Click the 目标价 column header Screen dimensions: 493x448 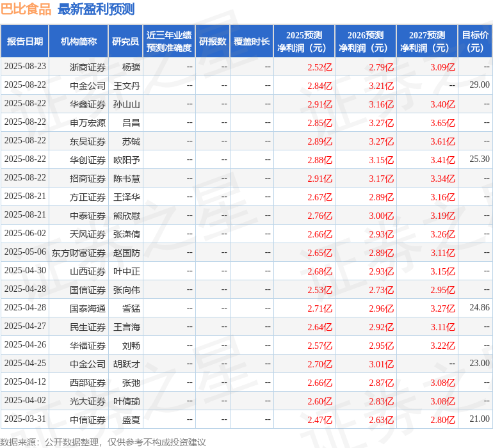coord(475,41)
